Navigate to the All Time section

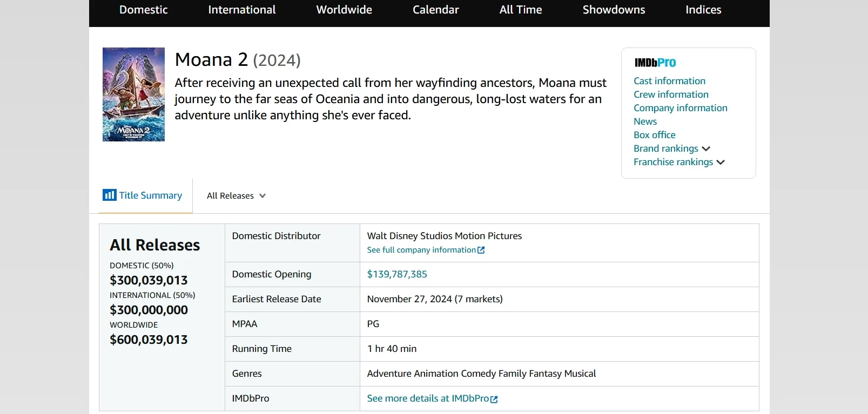(520, 10)
